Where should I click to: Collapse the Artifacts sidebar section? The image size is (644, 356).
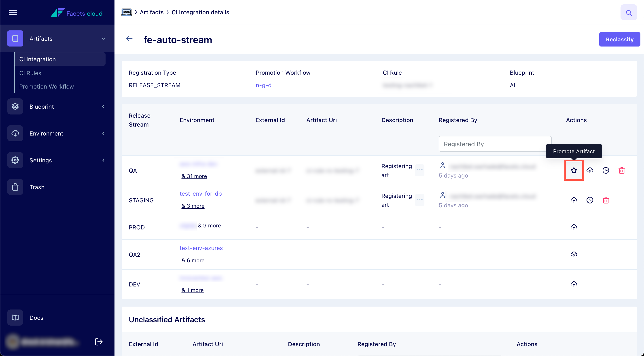click(103, 38)
